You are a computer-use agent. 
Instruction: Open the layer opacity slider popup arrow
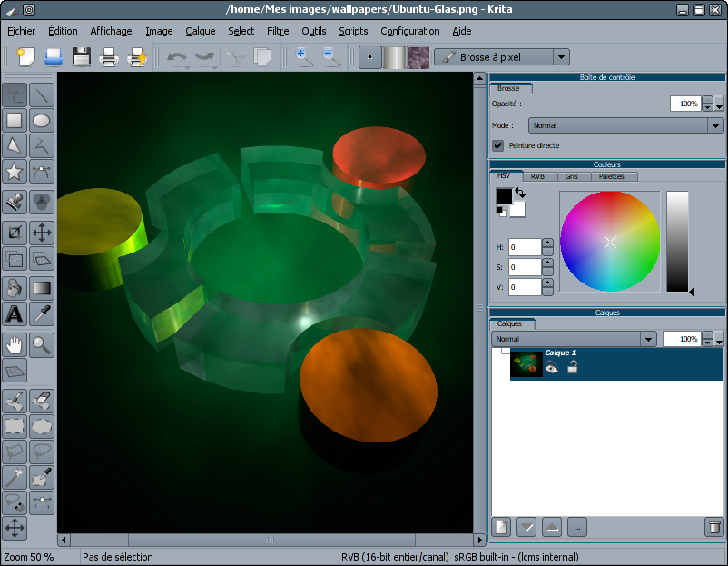719,339
